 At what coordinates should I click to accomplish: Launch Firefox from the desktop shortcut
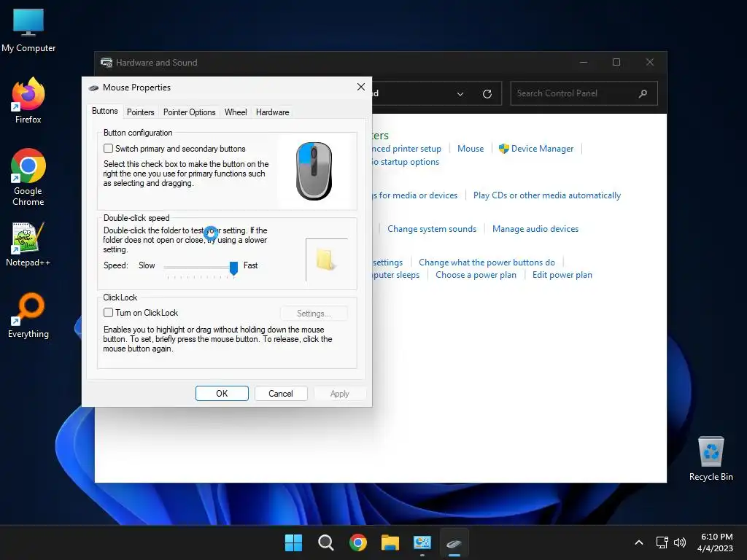click(x=28, y=101)
